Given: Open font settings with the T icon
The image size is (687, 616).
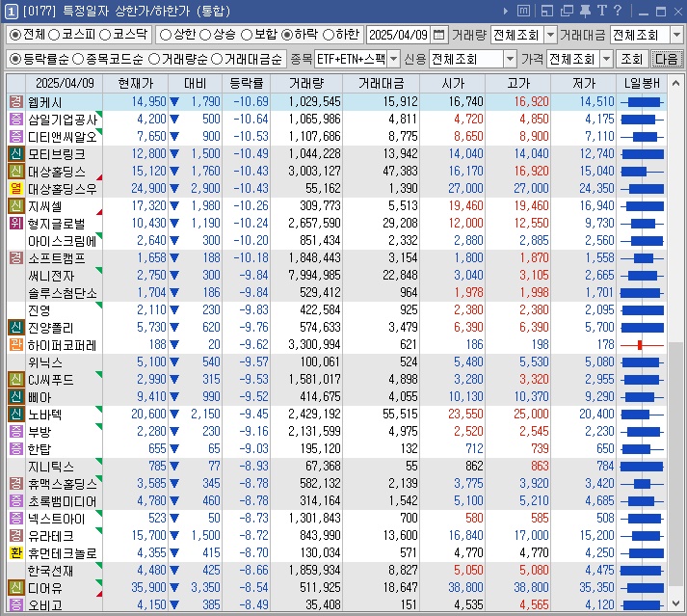Looking at the screenshot, I should click(602, 11).
